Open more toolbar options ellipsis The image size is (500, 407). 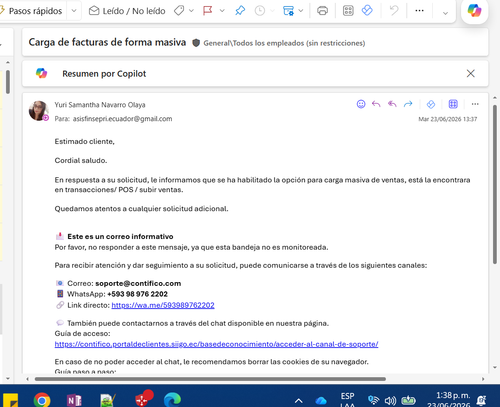(419, 11)
